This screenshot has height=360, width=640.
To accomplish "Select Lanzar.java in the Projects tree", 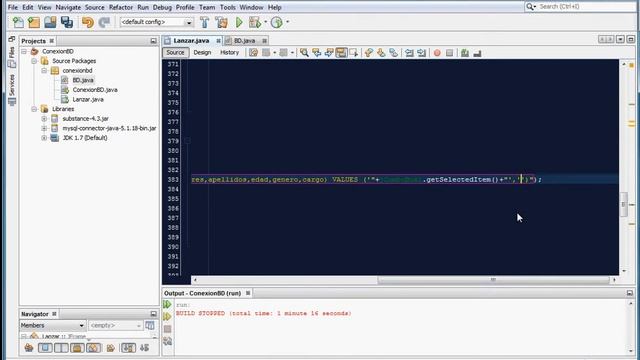I will tap(88, 100).
